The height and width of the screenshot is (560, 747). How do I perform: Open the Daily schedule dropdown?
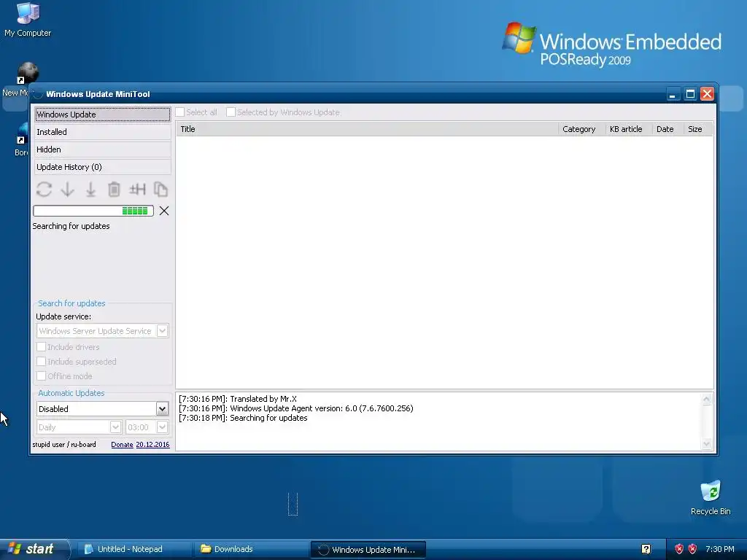pyautogui.click(x=79, y=427)
